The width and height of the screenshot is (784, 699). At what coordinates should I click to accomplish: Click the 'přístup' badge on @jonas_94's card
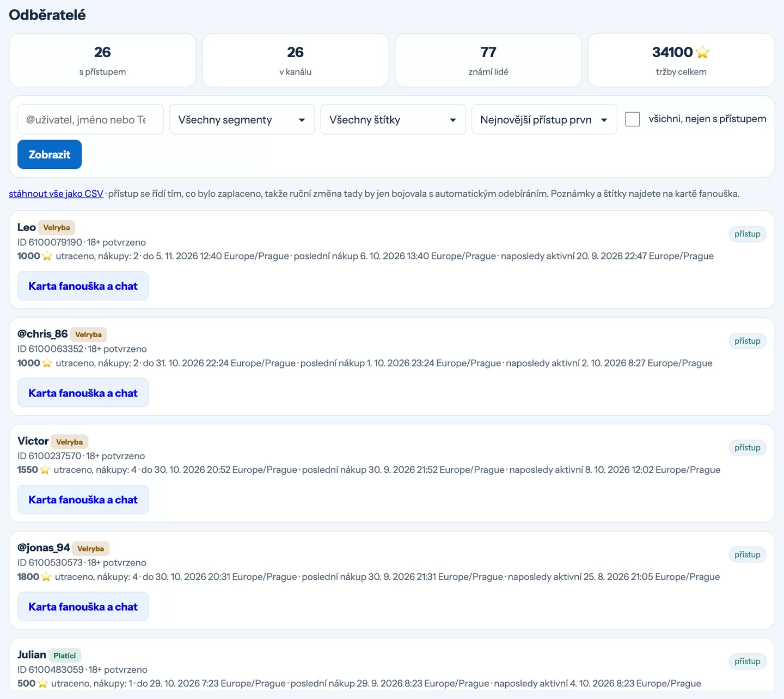click(x=748, y=555)
